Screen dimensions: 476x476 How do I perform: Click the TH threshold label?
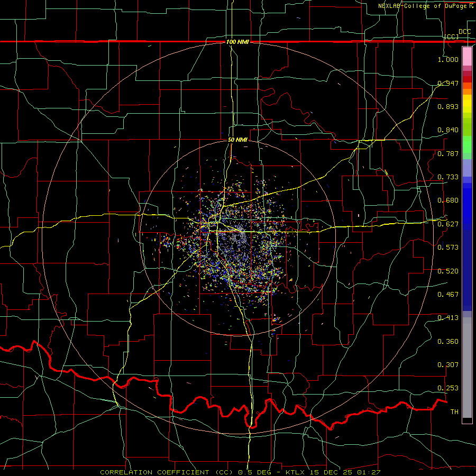point(454,412)
